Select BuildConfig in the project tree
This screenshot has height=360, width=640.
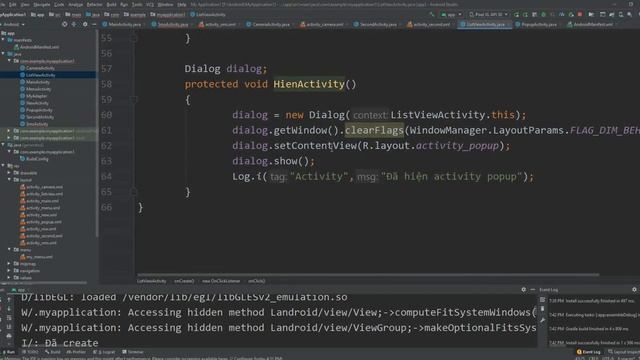click(x=37, y=159)
